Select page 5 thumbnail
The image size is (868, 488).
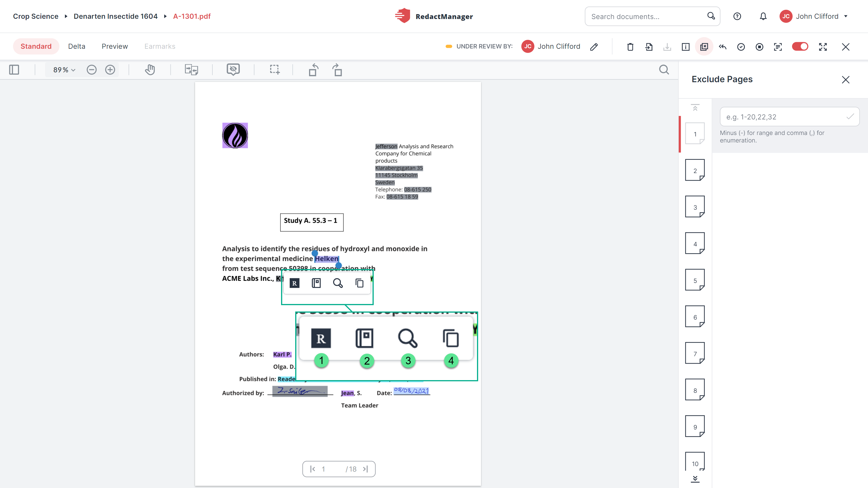(x=695, y=280)
